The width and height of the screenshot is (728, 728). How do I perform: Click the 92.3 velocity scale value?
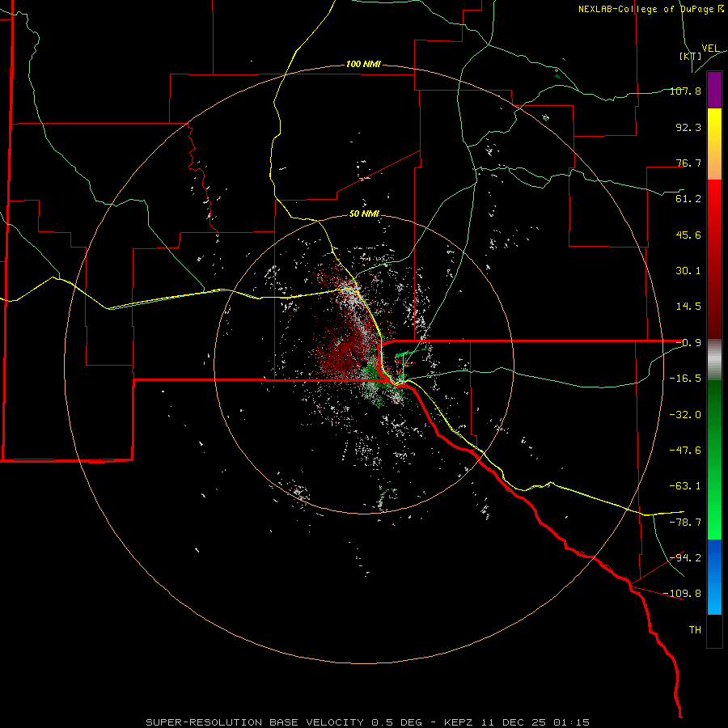click(688, 127)
